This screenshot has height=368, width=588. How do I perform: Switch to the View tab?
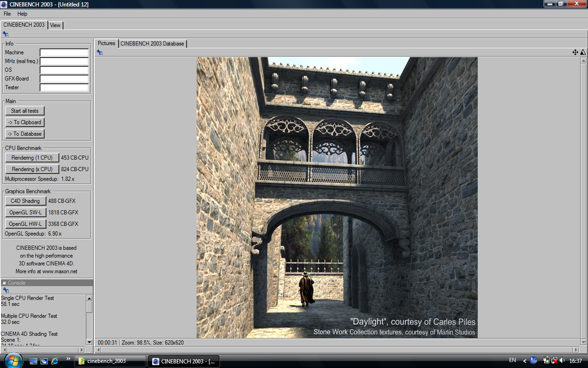click(x=55, y=25)
